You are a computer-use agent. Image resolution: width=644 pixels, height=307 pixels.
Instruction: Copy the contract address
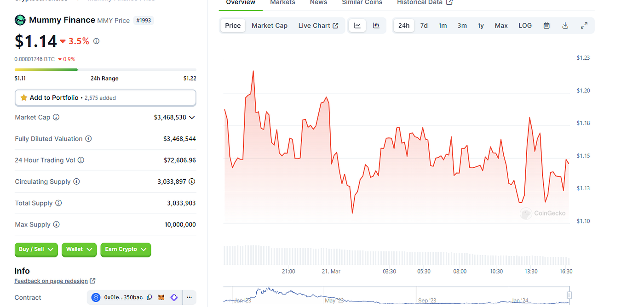pyautogui.click(x=149, y=297)
